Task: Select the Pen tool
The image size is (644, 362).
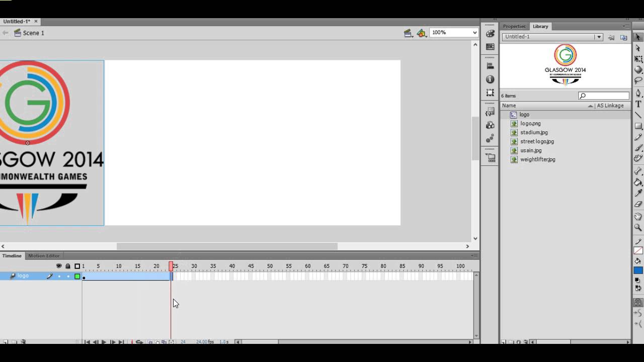Action: 638,93
